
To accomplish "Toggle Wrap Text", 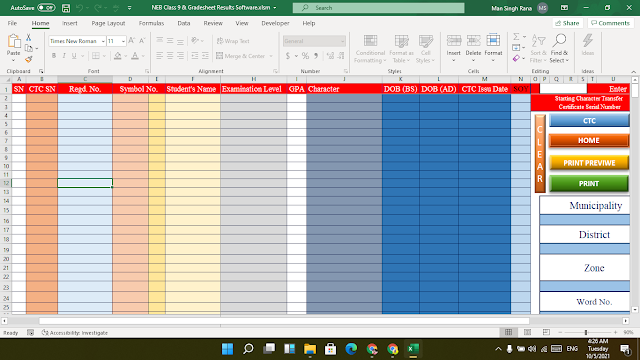I will pyautogui.click(x=233, y=41).
